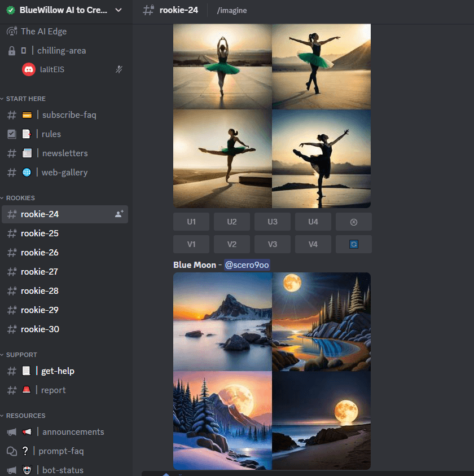Click the rules checkbox channel icon

pyautogui.click(x=11, y=134)
